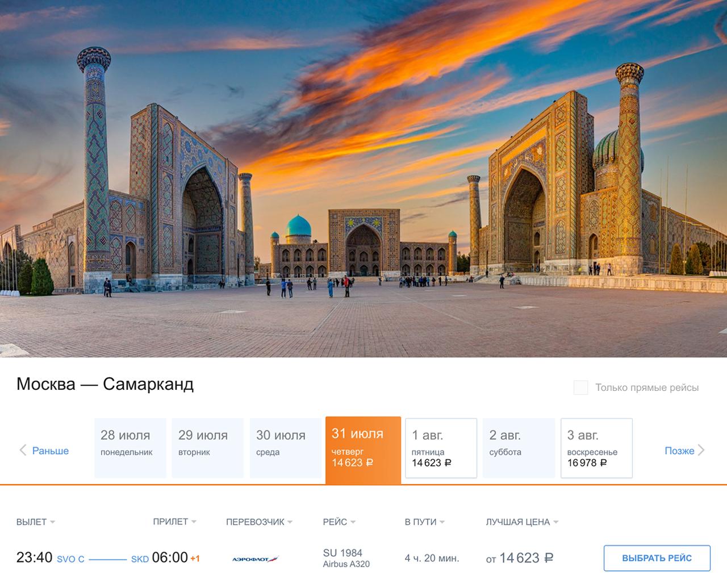Click the Aeroflot carrier logo
The height and width of the screenshot is (588, 727).
click(256, 559)
